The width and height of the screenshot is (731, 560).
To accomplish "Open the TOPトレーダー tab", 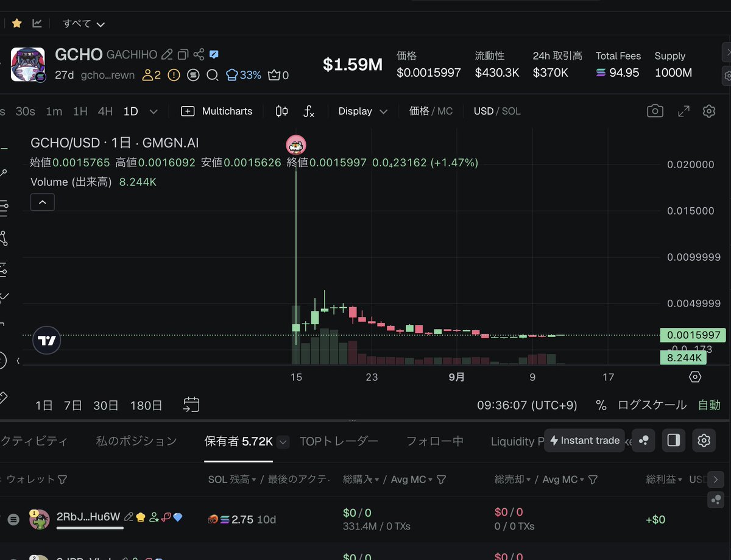I will [339, 441].
